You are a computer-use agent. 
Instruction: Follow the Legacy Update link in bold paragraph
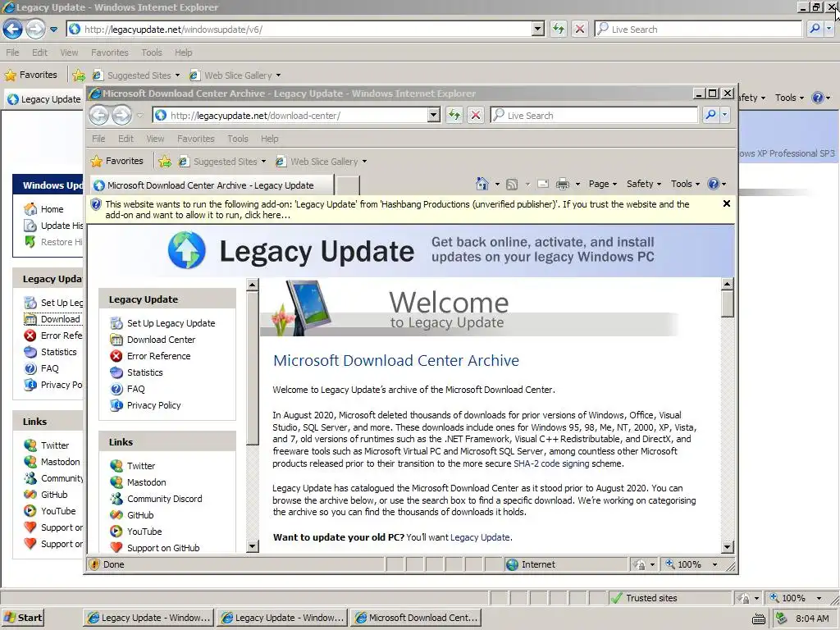pos(480,537)
